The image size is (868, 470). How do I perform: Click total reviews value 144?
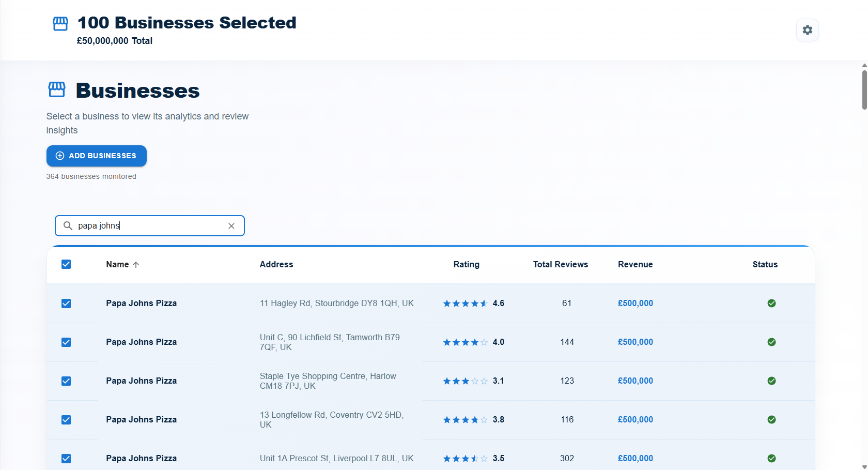click(x=567, y=342)
